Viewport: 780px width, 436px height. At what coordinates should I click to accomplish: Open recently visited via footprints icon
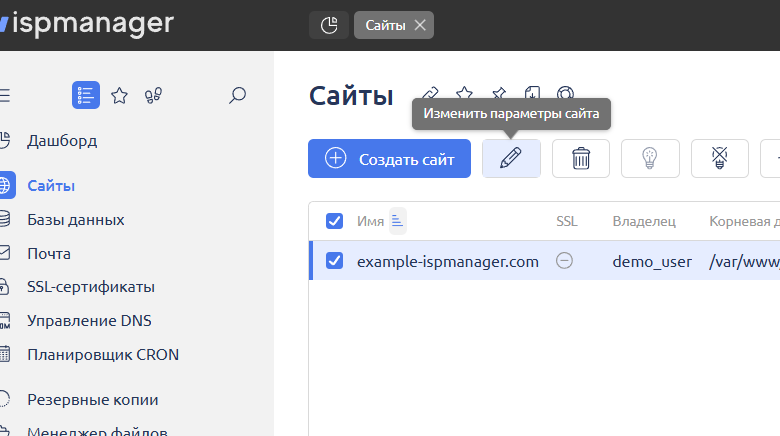tap(153, 96)
